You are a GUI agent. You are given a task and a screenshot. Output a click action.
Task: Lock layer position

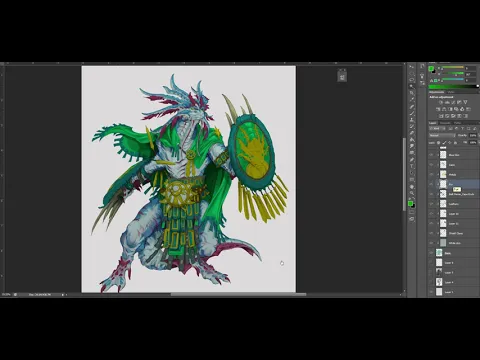450,143
